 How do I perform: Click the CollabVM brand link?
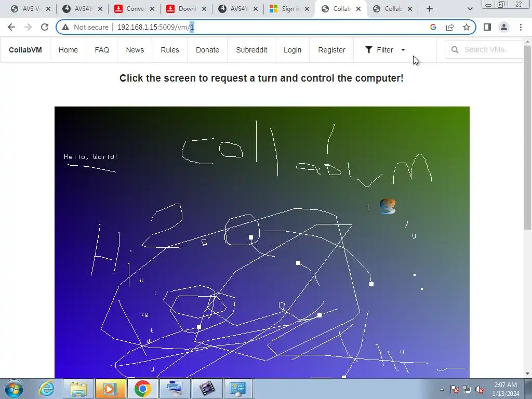point(25,50)
